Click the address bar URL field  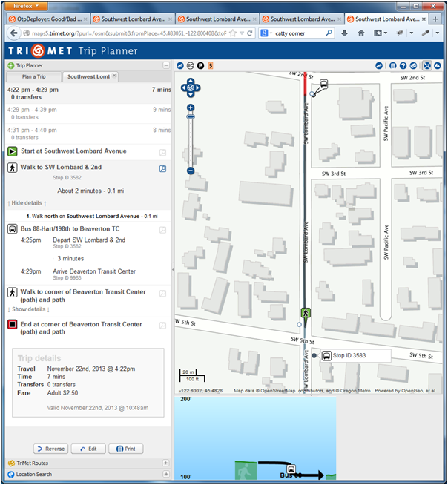pyautogui.click(x=128, y=33)
